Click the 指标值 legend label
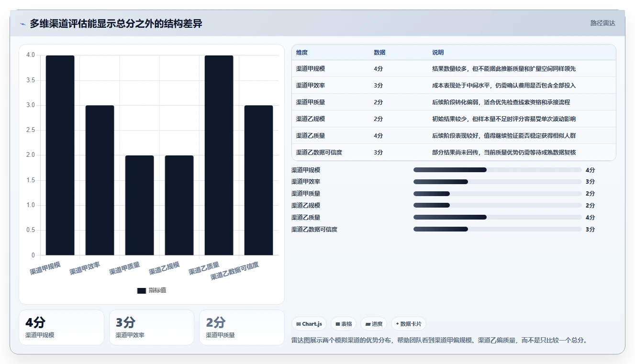The height and width of the screenshot is (364, 635). [x=157, y=290]
